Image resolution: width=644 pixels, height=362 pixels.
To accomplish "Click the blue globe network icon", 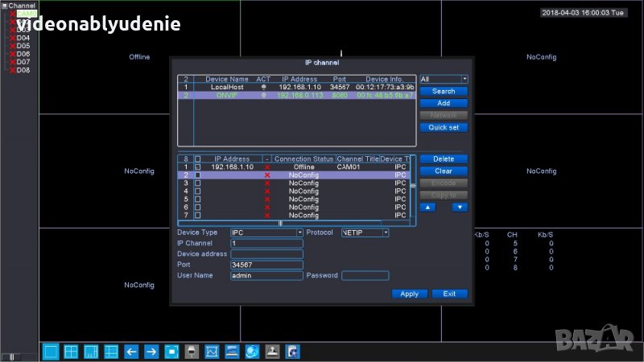I will pyautogui.click(x=252, y=352).
